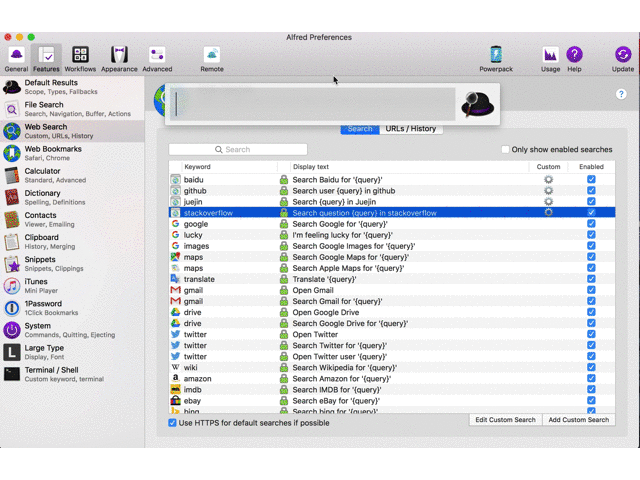The width and height of the screenshot is (640, 480).
Task: Open the question mark help button
Action: (x=621, y=94)
